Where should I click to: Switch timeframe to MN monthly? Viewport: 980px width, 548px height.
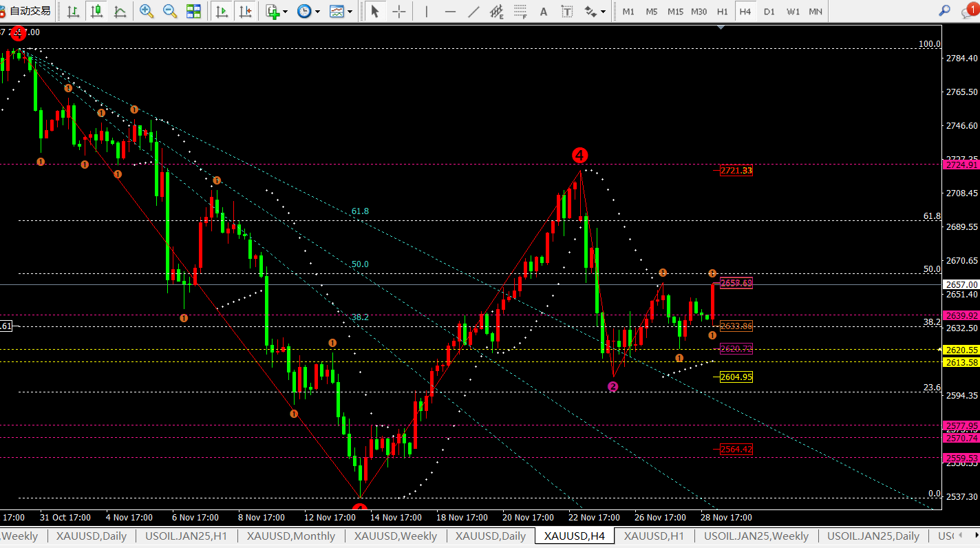(816, 11)
